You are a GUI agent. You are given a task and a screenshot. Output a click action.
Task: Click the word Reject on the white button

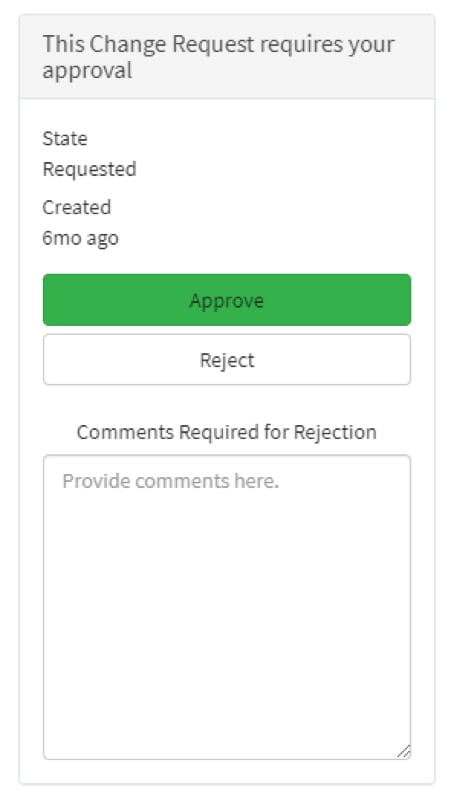click(x=227, y=360)
